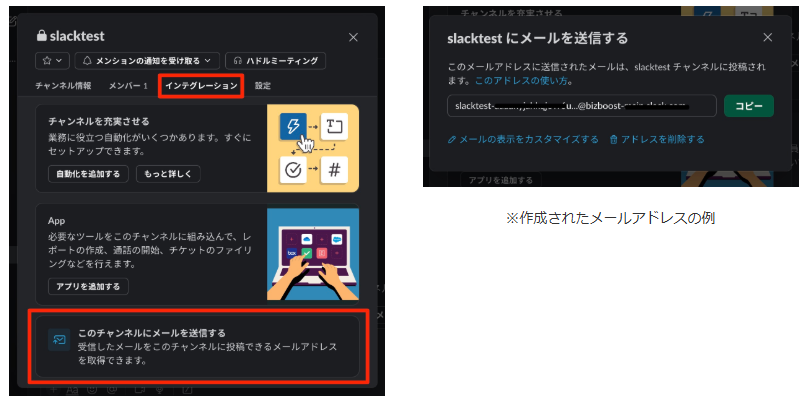Click the headphones icon in huddle button

tap(237, 61)
